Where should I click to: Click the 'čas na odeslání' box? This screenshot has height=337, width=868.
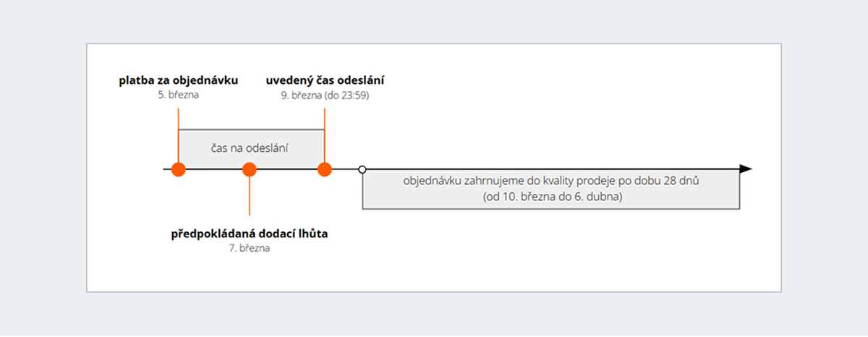coord(251,149)
